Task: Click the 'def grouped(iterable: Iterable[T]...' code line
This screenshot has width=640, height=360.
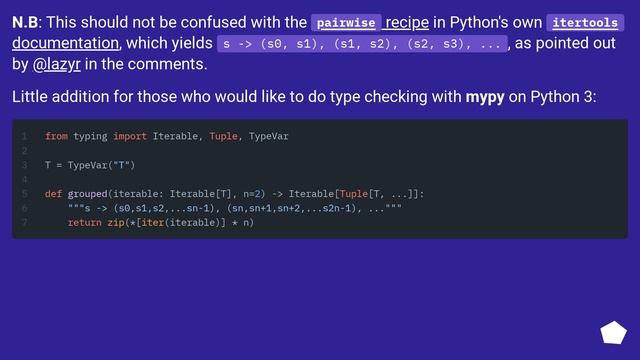Action: pos(234,194)
